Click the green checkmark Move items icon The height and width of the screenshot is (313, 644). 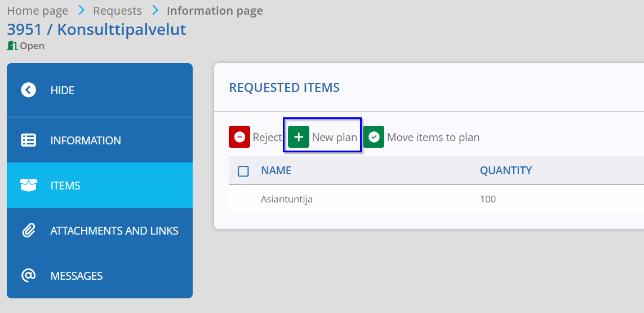(x=374, y=136)
